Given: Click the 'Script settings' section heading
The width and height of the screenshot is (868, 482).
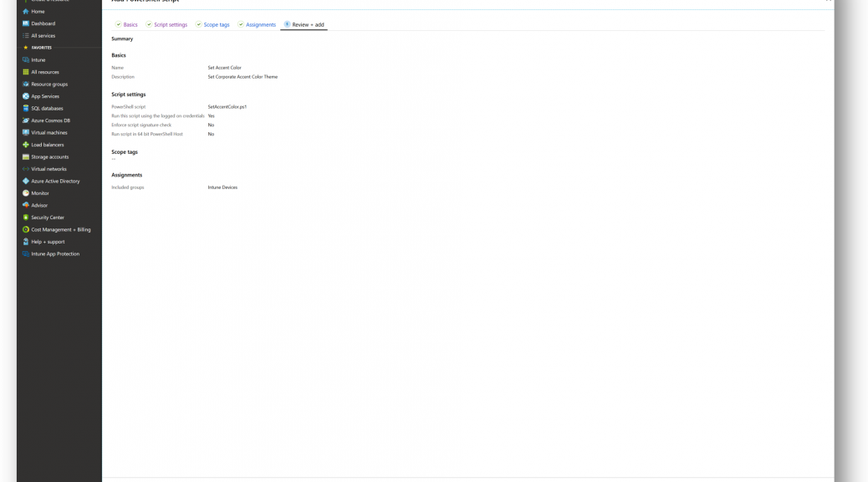Looking at the screenshot, I should [x=129, y=95].
